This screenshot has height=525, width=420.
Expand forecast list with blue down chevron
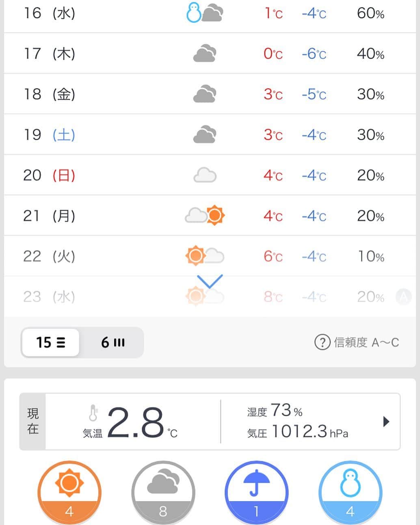210,281
